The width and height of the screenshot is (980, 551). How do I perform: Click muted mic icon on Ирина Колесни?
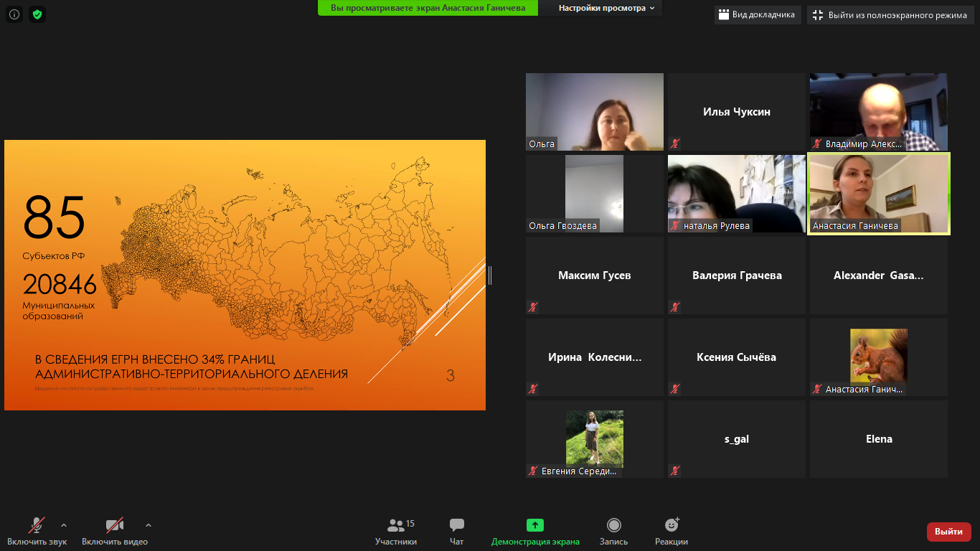pyautogui.click(x=533, y=389)
